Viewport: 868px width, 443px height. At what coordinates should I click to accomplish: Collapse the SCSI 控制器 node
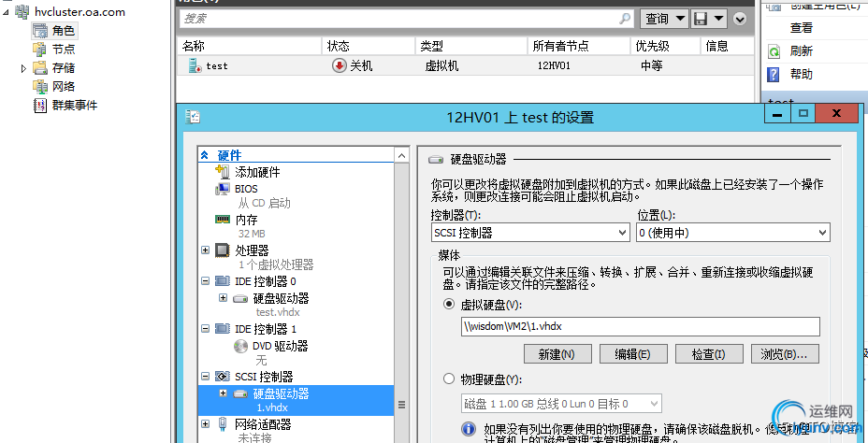[206, 377]
